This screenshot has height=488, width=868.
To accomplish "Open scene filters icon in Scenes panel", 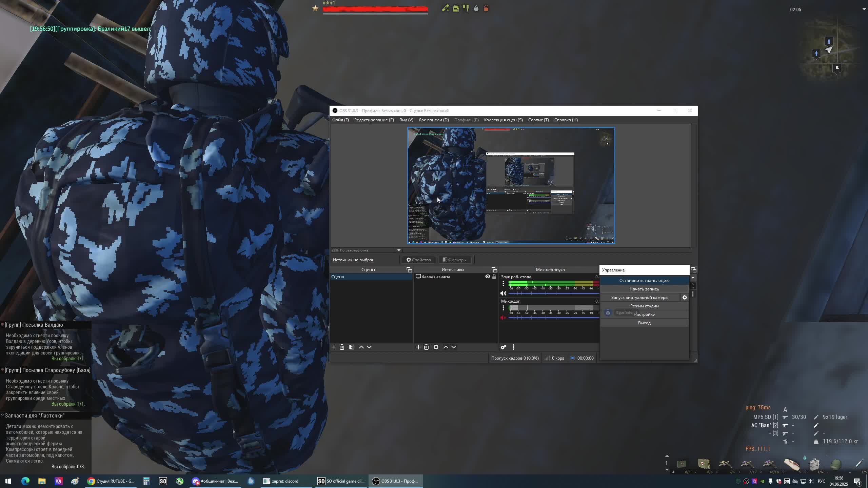I will (352, 347).
